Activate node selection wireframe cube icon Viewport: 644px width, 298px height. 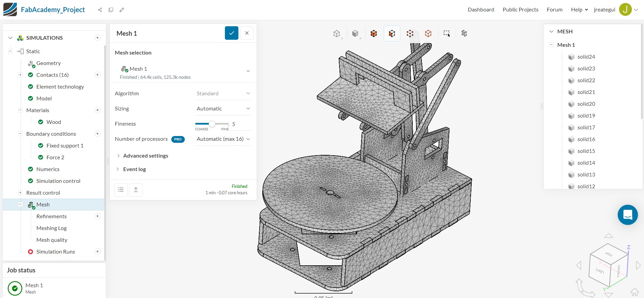(x=410, y=33)
